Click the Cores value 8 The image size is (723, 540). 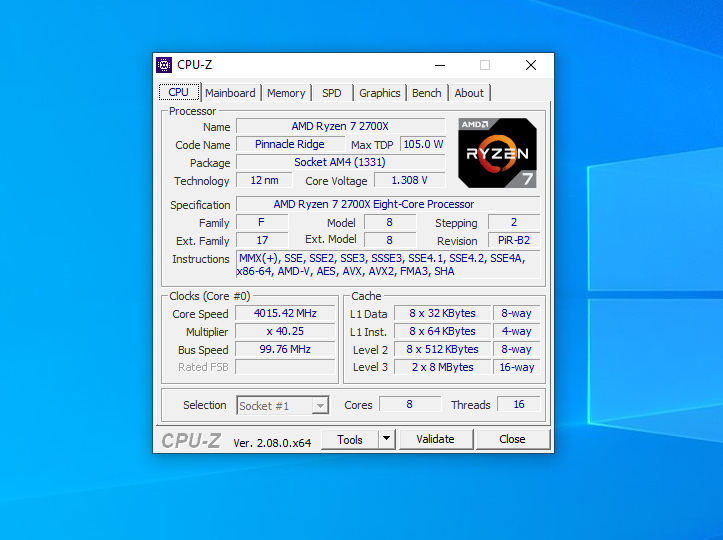point(409,404)
